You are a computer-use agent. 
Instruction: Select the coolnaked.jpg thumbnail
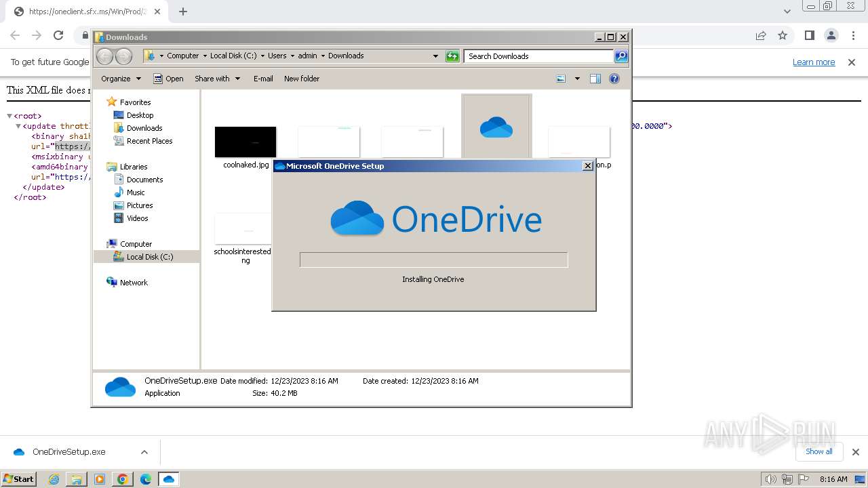tap(245, 142)
